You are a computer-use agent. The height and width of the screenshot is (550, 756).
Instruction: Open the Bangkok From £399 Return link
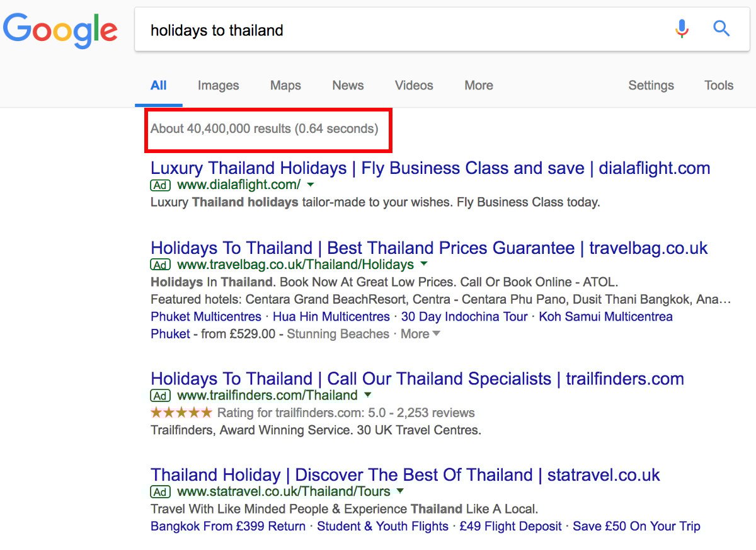pos(228,526)
